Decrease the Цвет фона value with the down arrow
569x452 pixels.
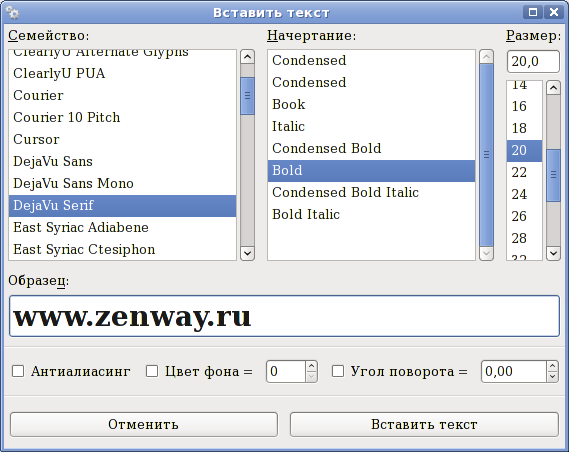pyautogui.click(x=311, y=377)
